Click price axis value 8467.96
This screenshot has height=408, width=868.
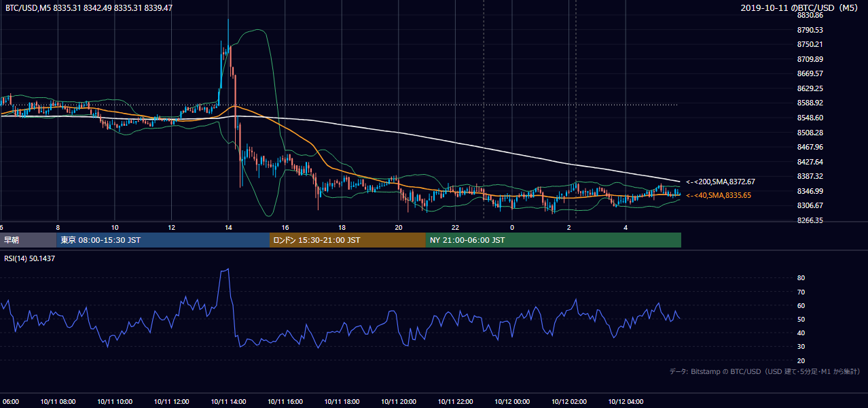(810, 148)
